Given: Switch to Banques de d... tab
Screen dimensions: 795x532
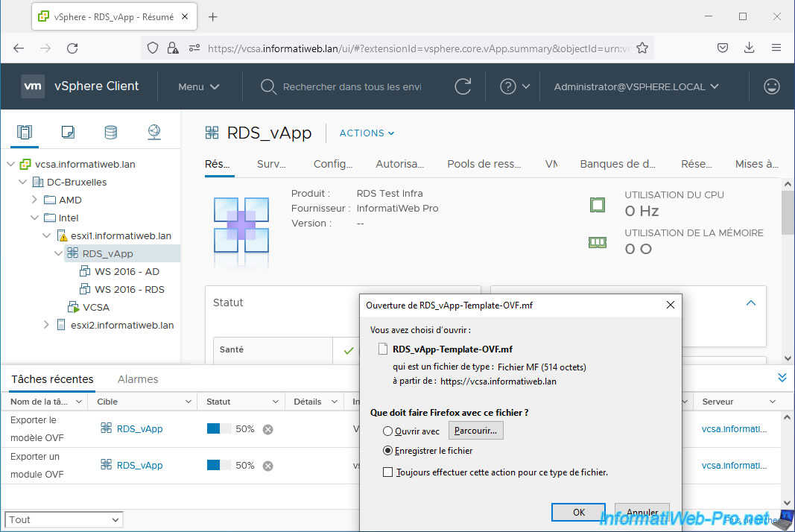Looking at the screenshot, I should [x=618, y=164].
